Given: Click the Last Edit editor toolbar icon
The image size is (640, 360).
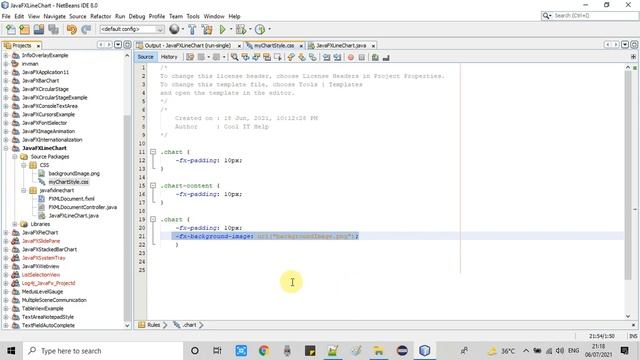Looking at the screenshot, I should [x=190, y=57].
